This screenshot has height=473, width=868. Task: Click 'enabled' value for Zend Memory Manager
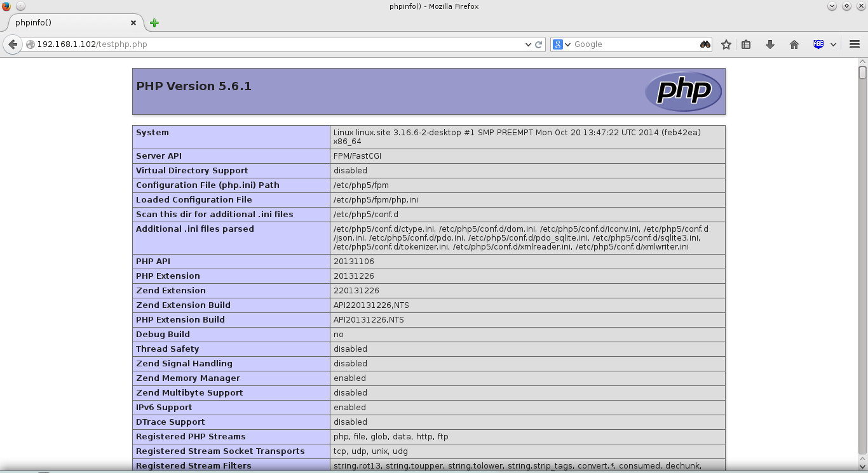349,378
